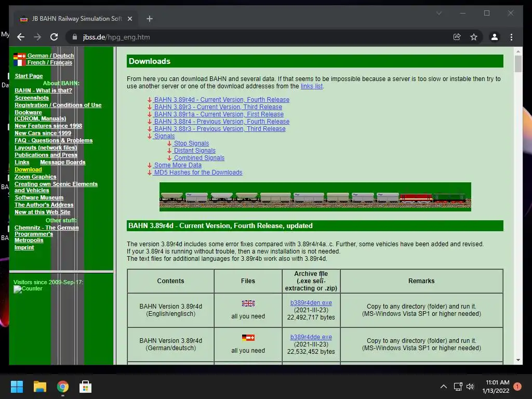Open Software Museum link
The width and height of the screenshot is (532, 399).
click(x=38, y=197)
